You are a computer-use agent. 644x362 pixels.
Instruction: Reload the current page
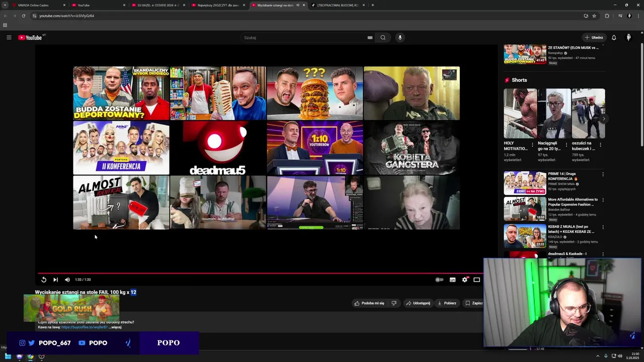[23, 16]
